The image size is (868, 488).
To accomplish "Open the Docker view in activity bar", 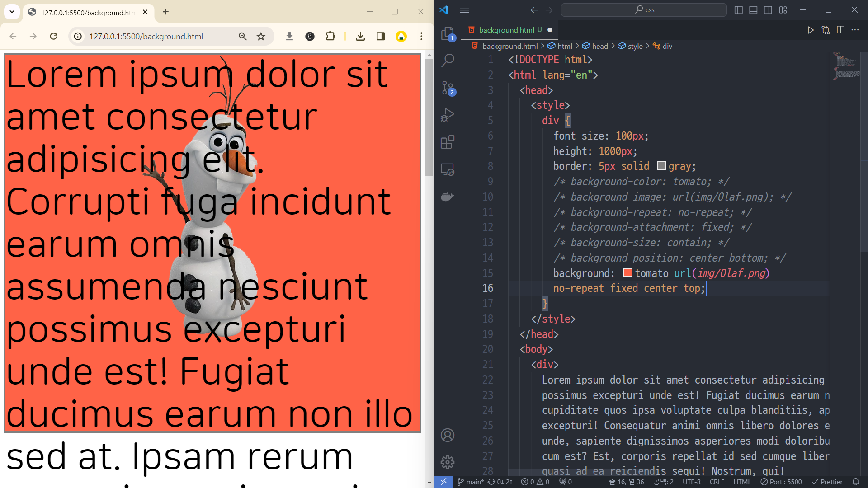I will click(448, 197).
